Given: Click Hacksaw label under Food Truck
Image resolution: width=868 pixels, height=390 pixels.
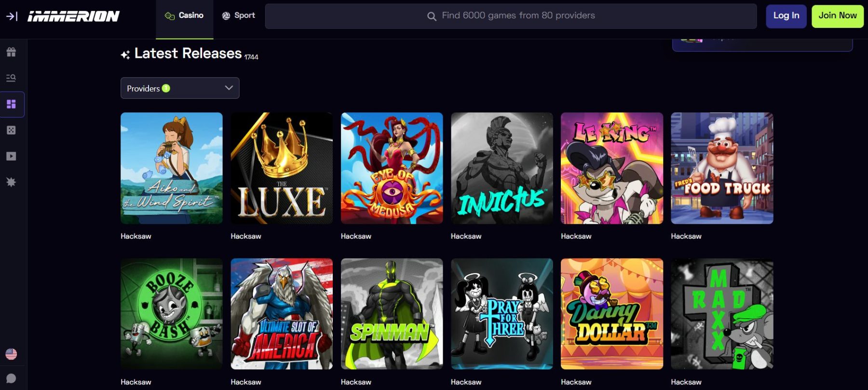Looking at the screenshot, I should (x=686, y=236).
